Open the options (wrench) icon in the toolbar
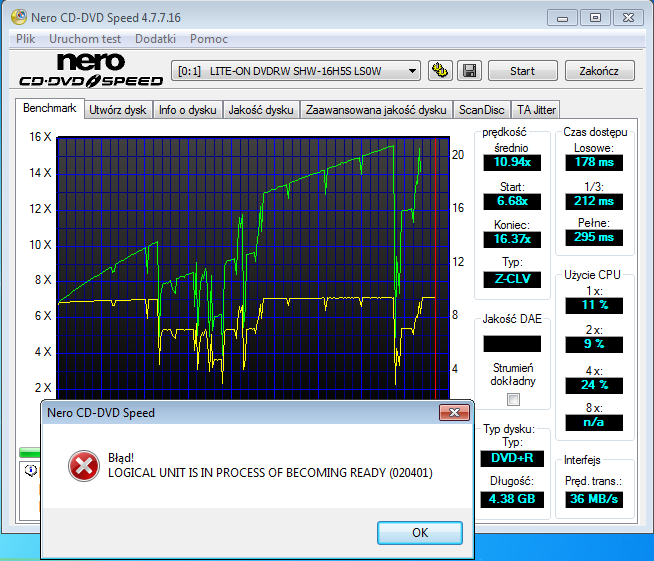The width and height of the screenshot is (654, 561). pos(440,70)
